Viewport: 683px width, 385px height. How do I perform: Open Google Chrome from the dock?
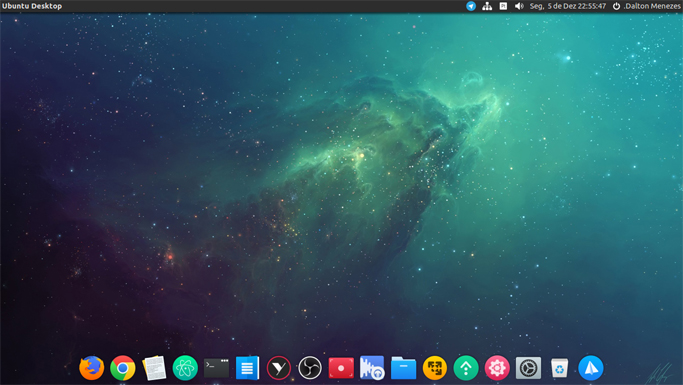tap(123, 368)
